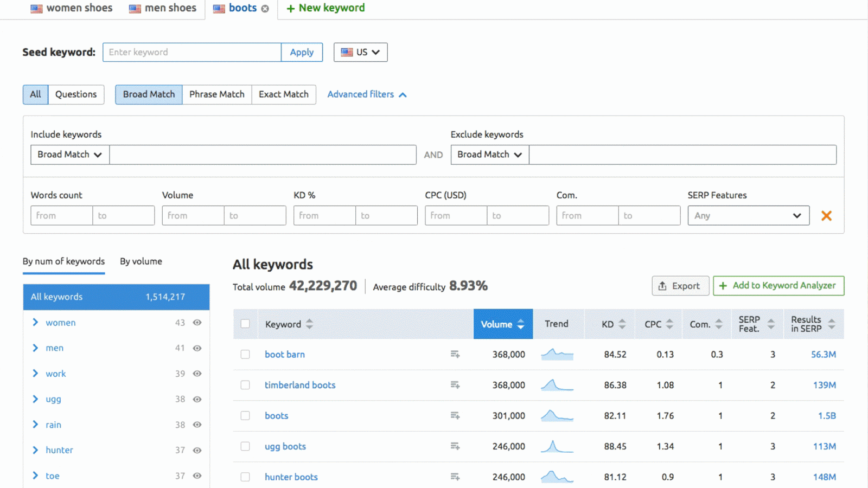868x488 pixels.
Task: Toggle visibility eye for hunter group
Action: click(x=197, y=450)
